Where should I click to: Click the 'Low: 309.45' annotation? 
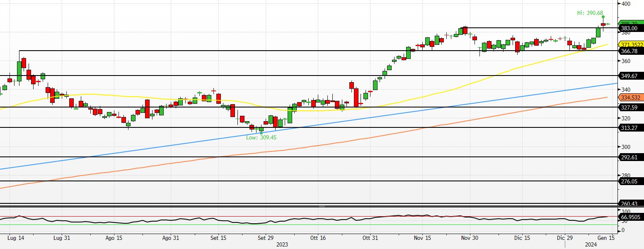point(261,137)
